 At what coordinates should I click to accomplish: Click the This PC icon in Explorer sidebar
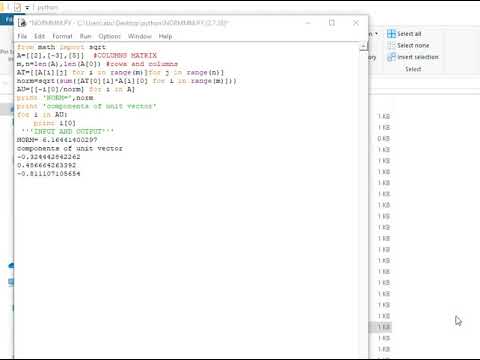click(x=11, y=282)
